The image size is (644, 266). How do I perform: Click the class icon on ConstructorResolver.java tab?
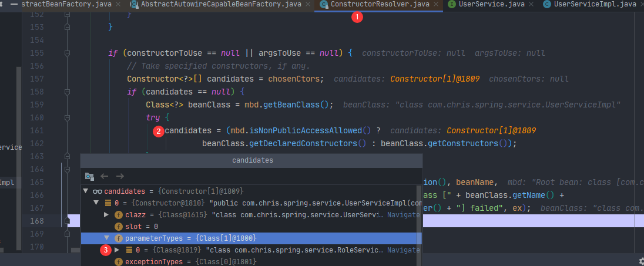pos(324,5)
